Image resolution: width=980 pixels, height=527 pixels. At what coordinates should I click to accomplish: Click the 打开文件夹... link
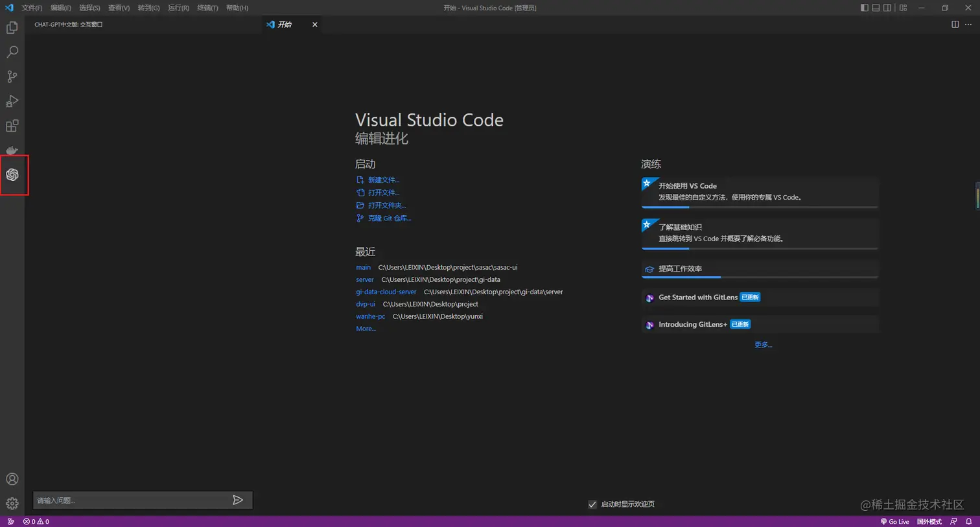coord(387,205)
